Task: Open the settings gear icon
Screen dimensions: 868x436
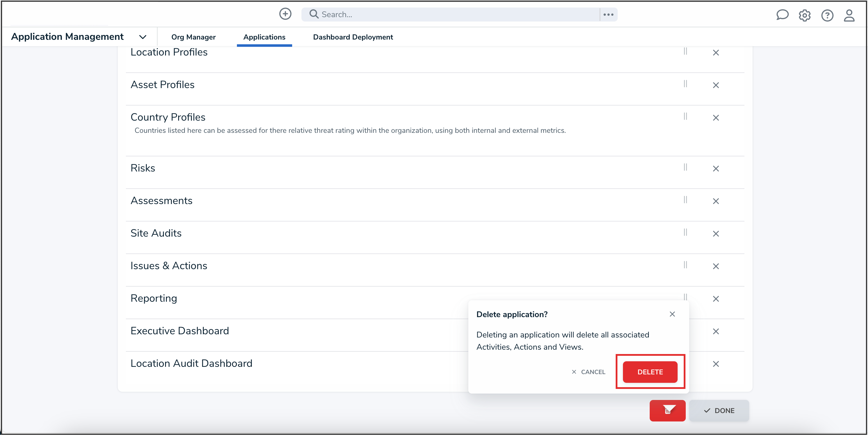Action: (804, 15)
